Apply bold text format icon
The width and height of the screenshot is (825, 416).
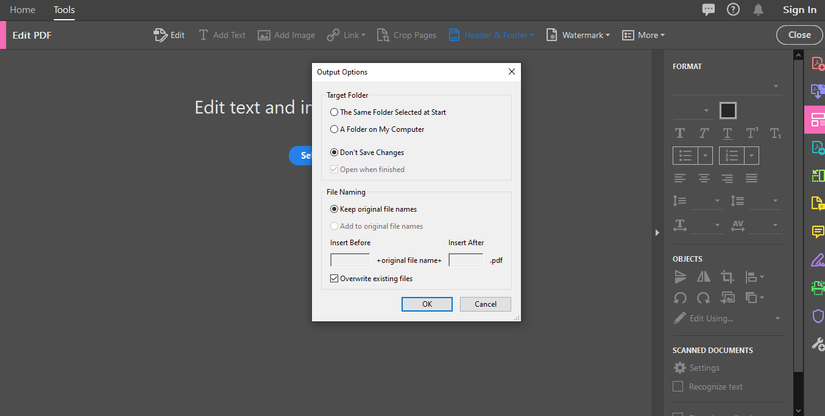point(680,134)
